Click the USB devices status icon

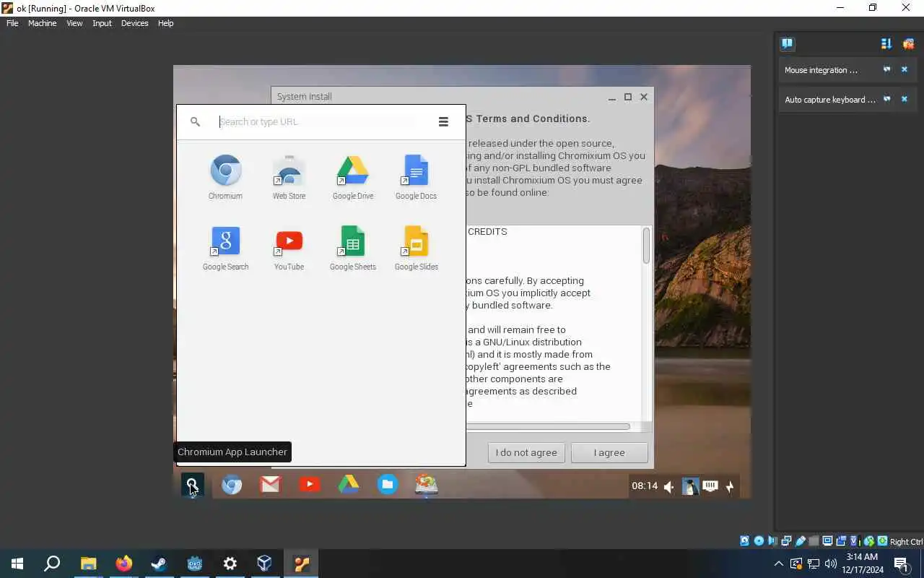[x=800, y=541]
